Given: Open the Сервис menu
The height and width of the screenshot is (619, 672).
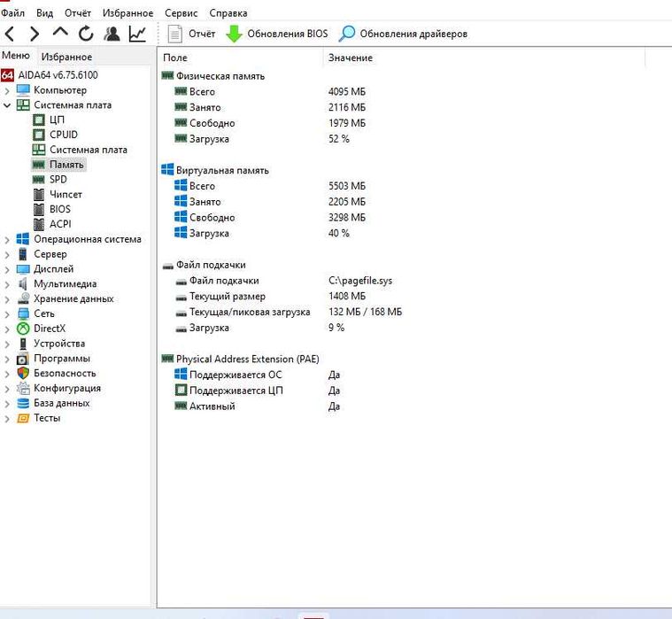Looking at the screenshot, I should pos(181,13).
